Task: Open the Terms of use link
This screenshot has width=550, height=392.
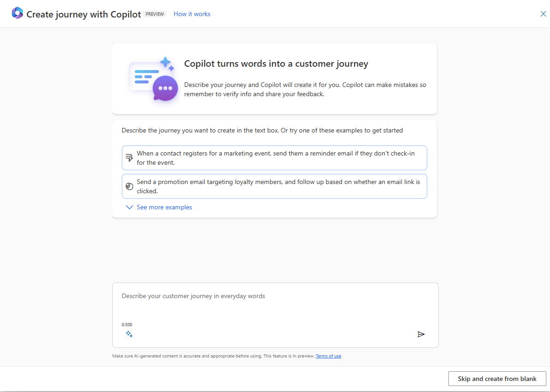Action: [328, 356]
